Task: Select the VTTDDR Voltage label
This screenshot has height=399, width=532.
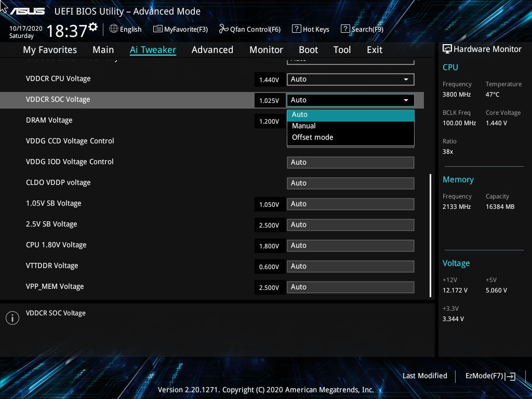Action: pos(52,265)
